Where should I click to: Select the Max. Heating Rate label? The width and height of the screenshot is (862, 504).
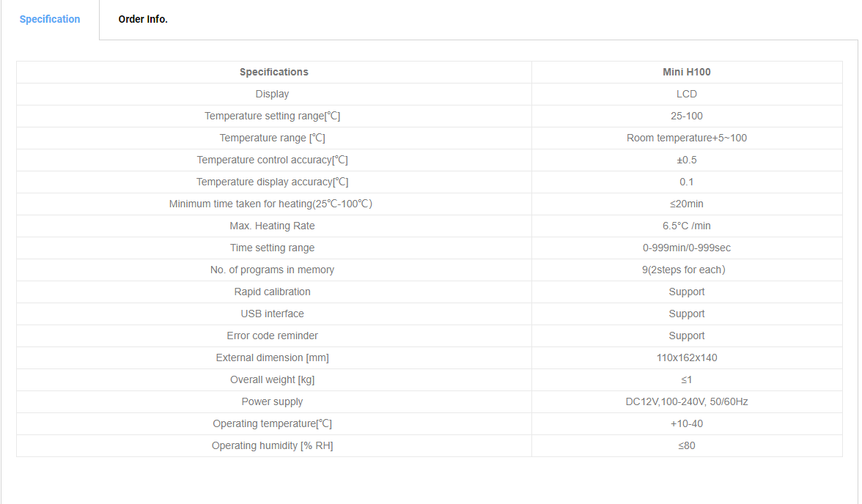point(272,226)
